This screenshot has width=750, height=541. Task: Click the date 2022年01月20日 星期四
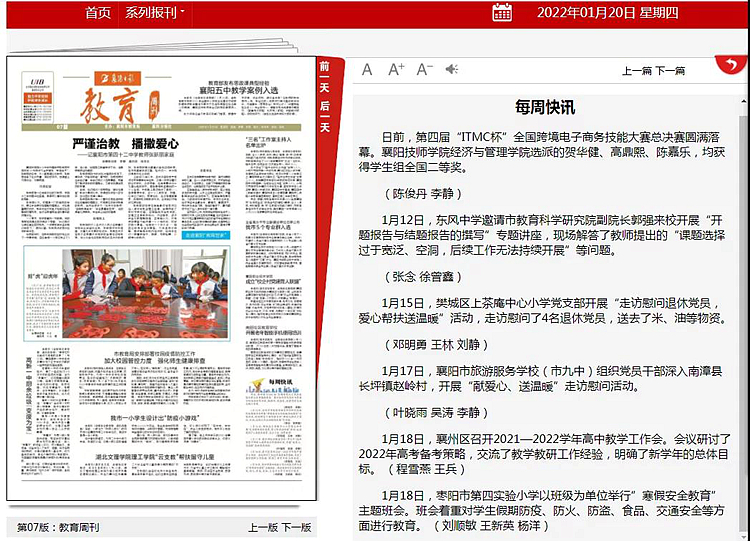coord(607,13)
